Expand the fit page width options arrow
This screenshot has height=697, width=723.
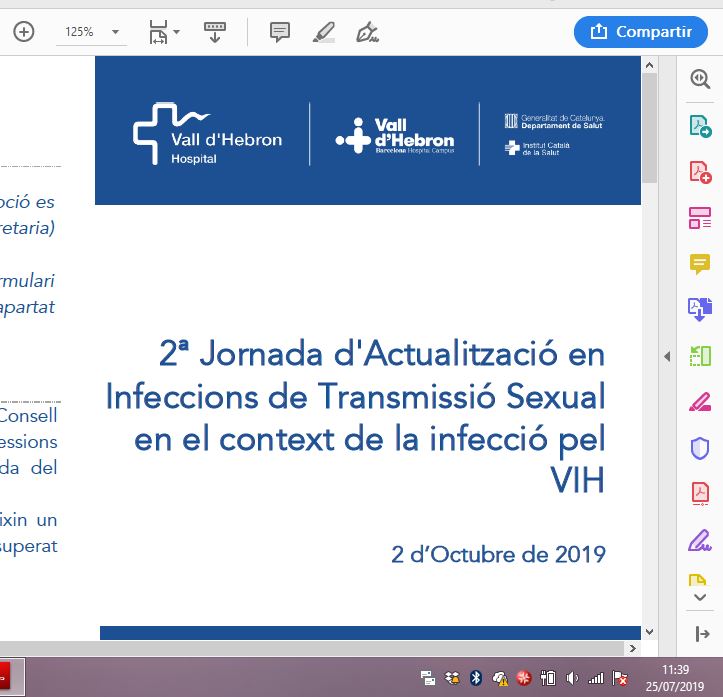pyautogui.click(x=177, y=32)
